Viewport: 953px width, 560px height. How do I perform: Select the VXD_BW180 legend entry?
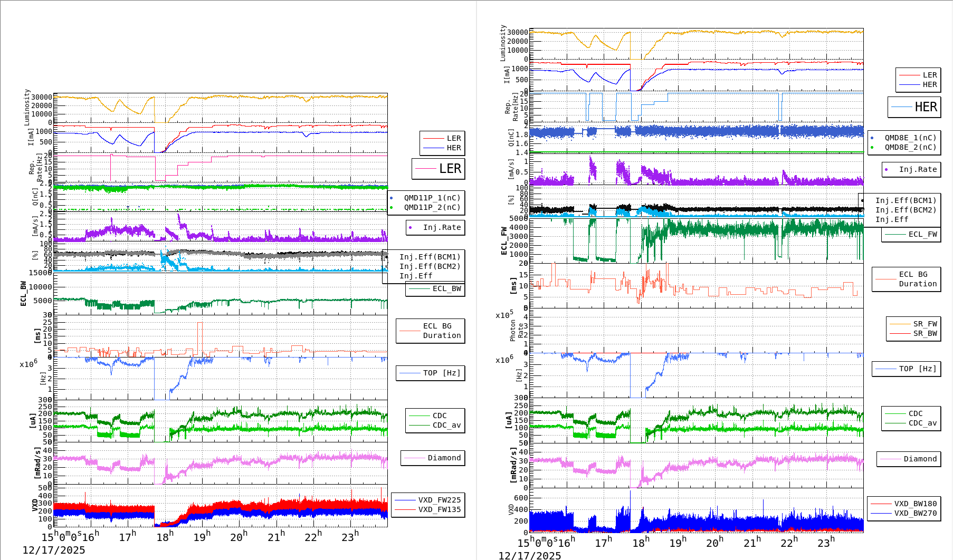tap(915, 504)
